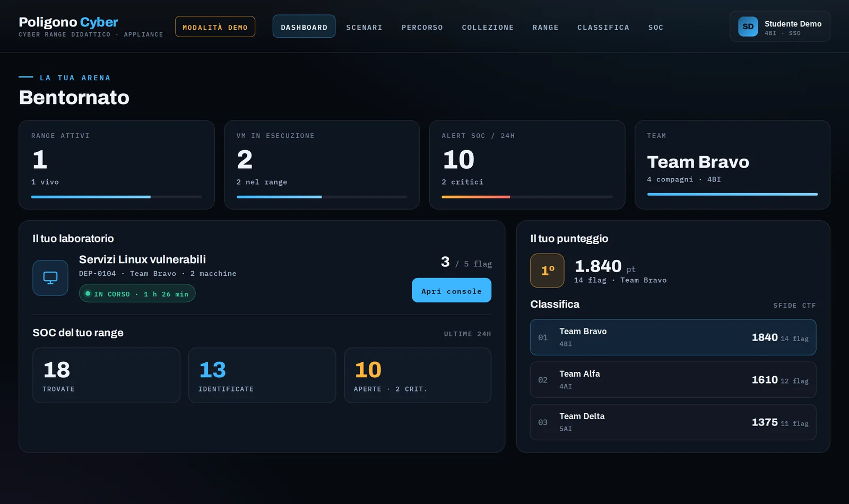Select the 18 Trovate SOC tile
The height and width of the screenshot is (504, 849).
point(106,375)
